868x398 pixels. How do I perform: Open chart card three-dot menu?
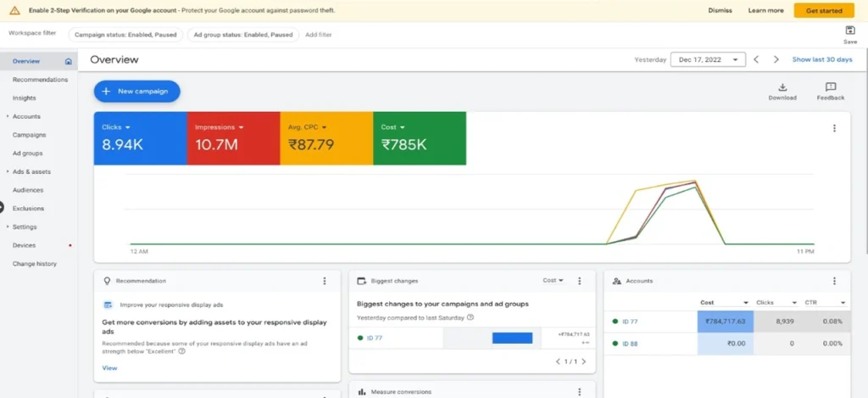(834, 128)
